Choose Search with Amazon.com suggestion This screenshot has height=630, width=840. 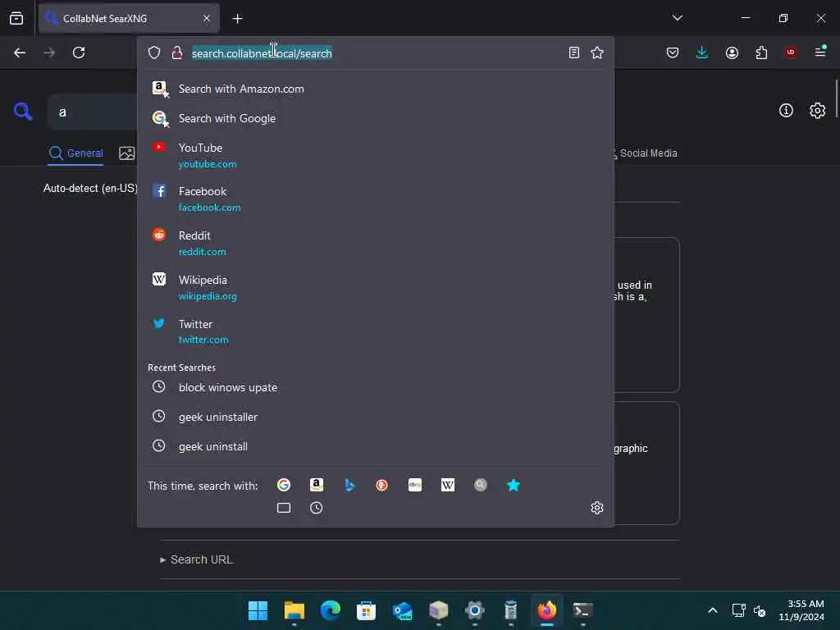coord(375,89)
